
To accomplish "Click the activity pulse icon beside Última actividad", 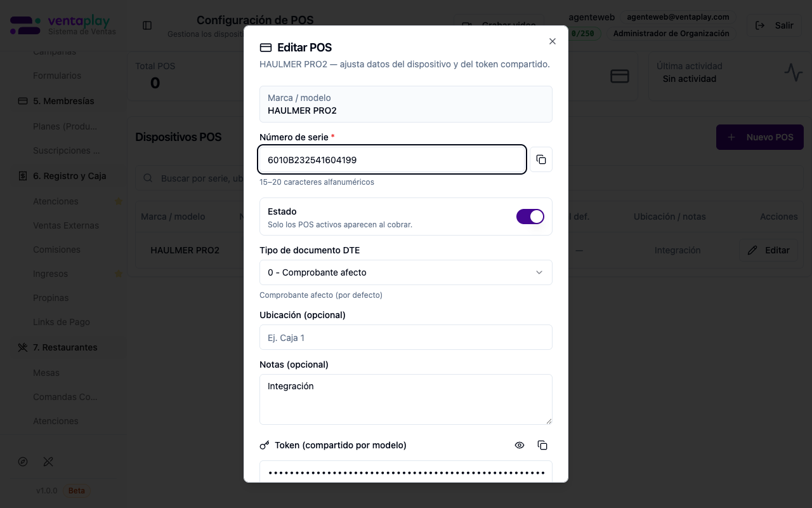I will click(x=794, y=72).
